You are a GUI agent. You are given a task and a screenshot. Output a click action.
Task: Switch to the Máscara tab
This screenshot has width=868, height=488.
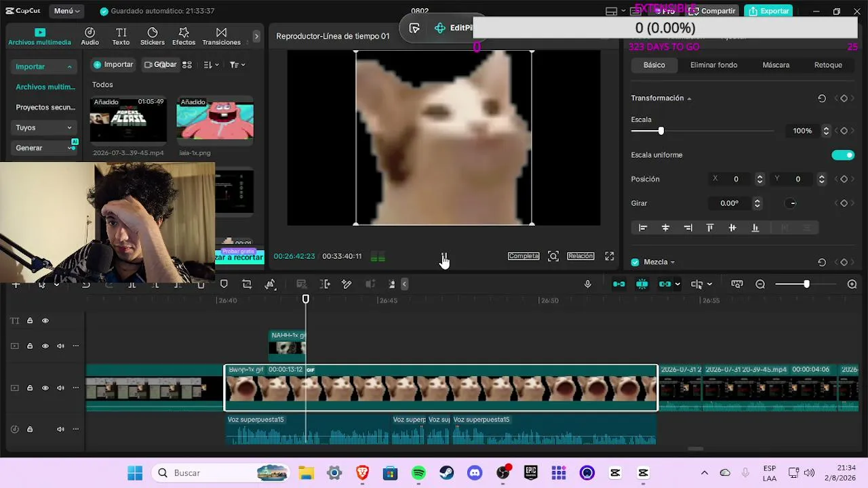[x=776, y=65]
